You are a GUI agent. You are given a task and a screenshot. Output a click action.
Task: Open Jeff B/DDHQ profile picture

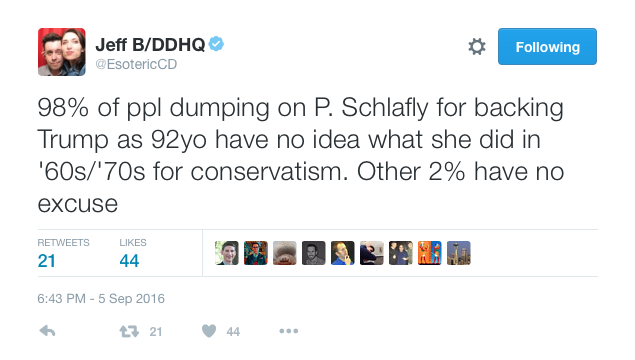point(62,52)
